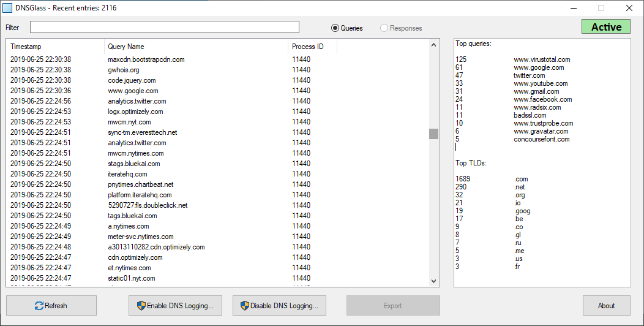Click the .goog entry in Top TLDs

tap(522, 211)
